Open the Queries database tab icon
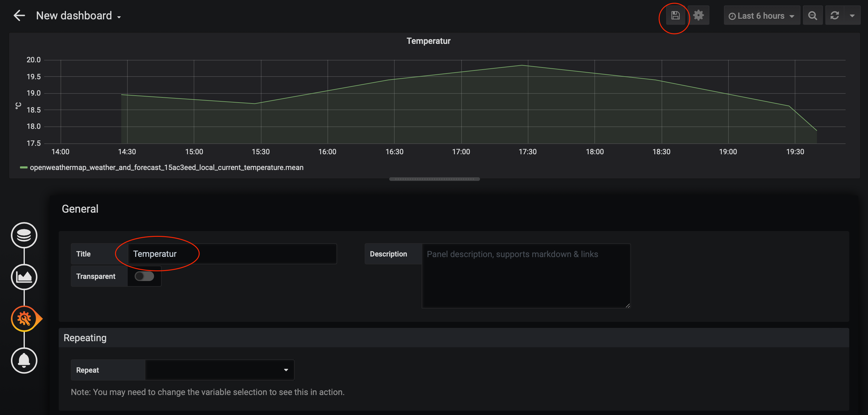Image resolution: width=868 pixels, height=415 pixels. point(24,235)
